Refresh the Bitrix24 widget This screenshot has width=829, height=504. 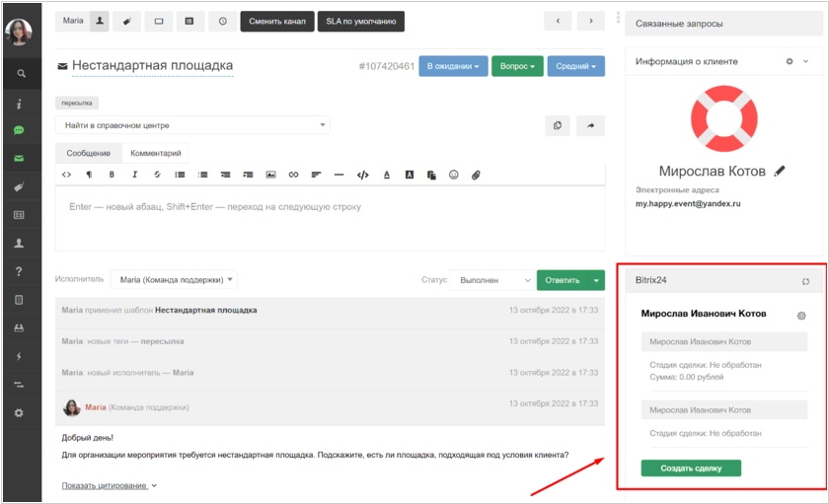tap(805, 281)
